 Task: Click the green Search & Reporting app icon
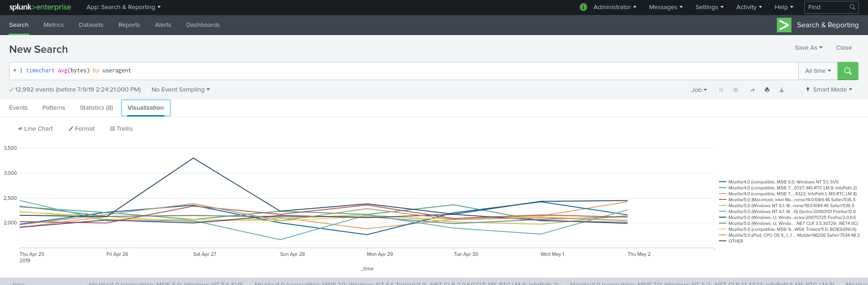[x=784, y=25]
